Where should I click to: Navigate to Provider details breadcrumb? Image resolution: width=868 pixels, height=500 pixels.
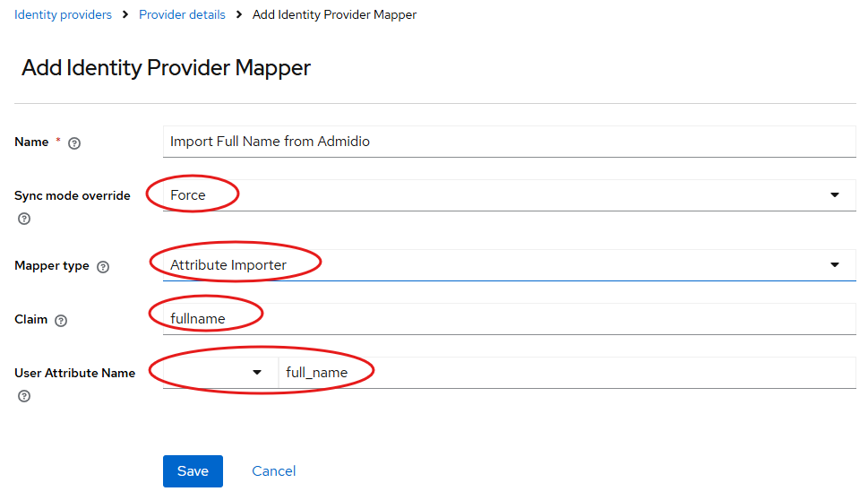182,14
